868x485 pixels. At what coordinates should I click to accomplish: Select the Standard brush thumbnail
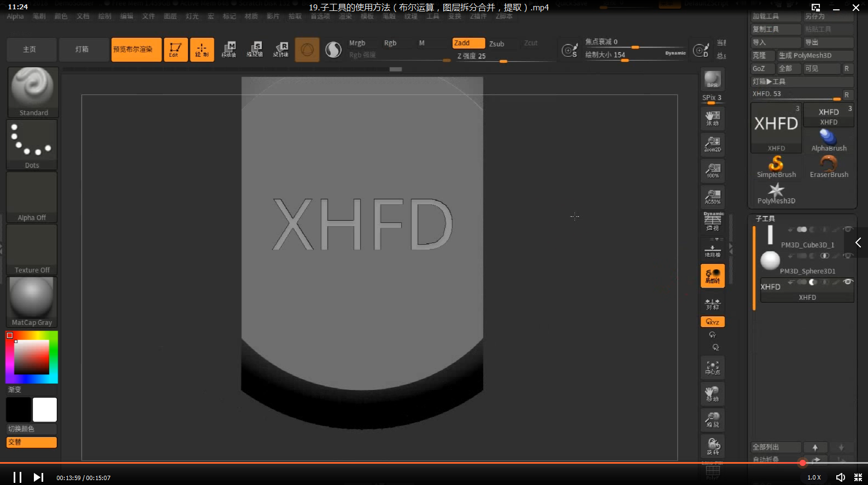point(33,92)
